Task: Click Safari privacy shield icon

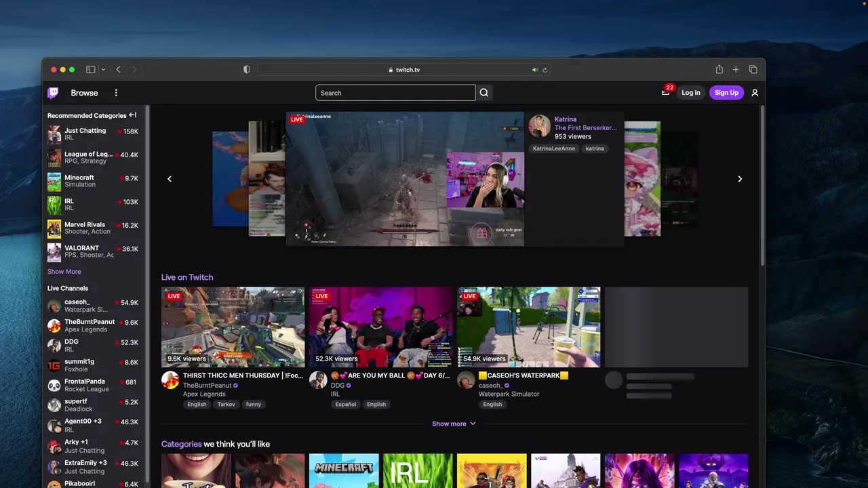Action: click(246, 69)
